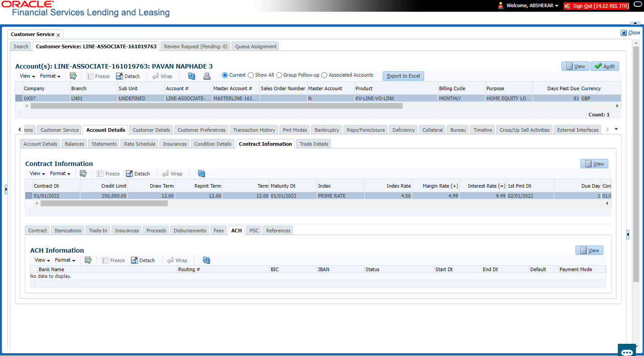Refresh the ACH Information table
644x356 pixels.
(207, 260)
